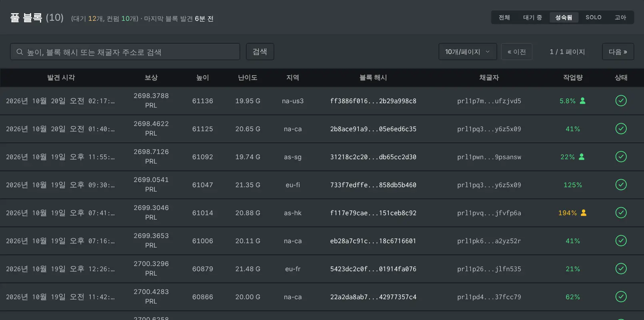Click block height 61136
The height and width of the screenshot is (320, 644).
202,101
